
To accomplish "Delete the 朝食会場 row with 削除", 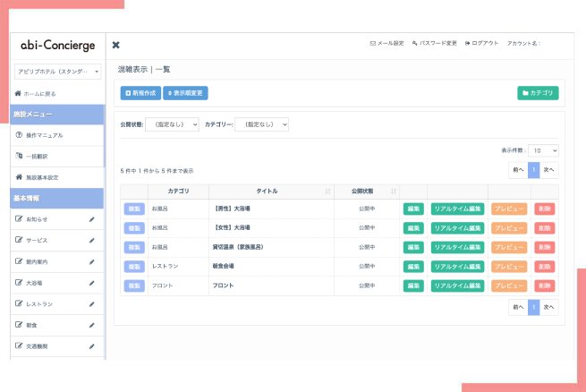I will click(x=545, y=267).
